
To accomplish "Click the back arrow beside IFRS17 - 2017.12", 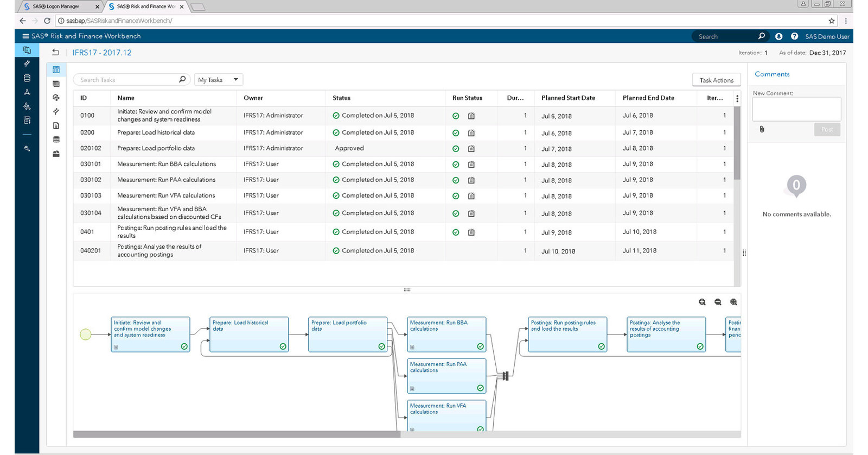I will 55,52.
